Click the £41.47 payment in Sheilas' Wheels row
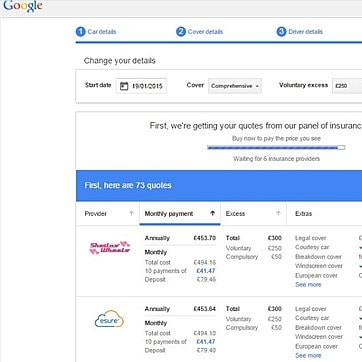362x362 pixels. (206, 271)
